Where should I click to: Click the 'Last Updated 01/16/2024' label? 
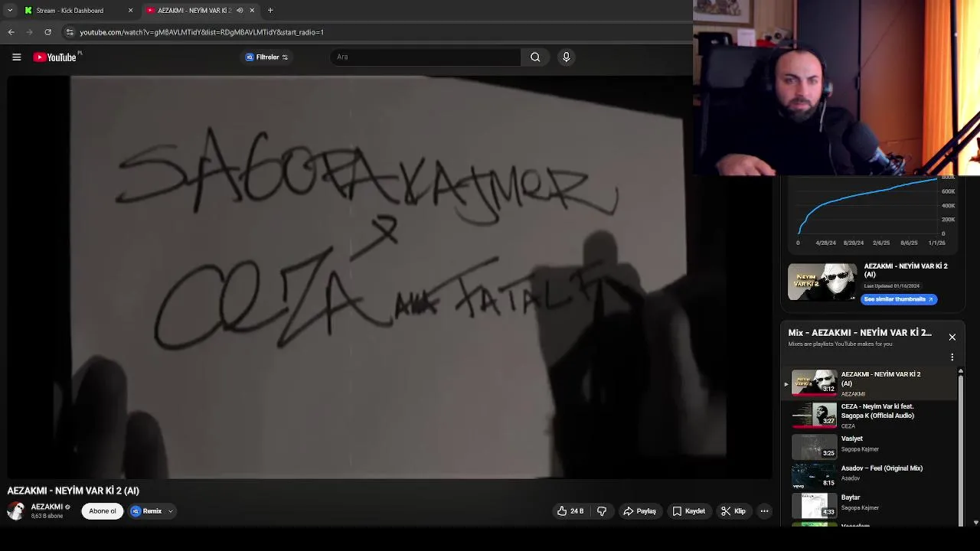(x=892, y=286)
